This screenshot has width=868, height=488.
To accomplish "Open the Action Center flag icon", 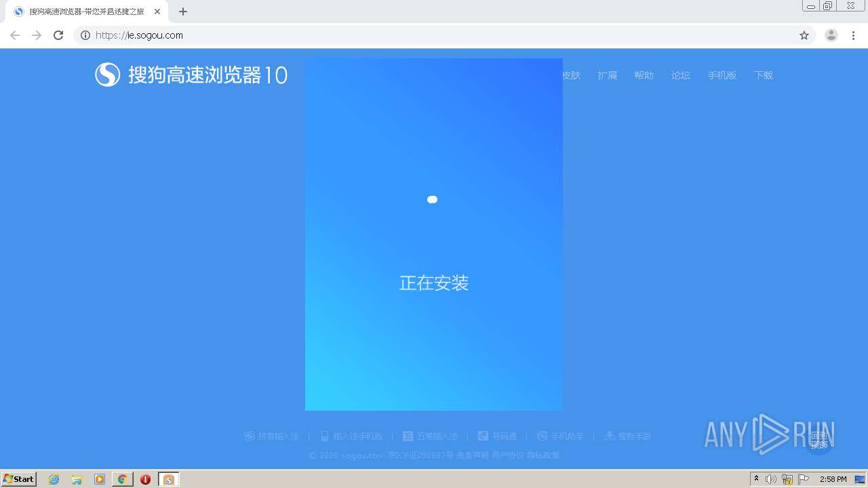I will point(804,479).
